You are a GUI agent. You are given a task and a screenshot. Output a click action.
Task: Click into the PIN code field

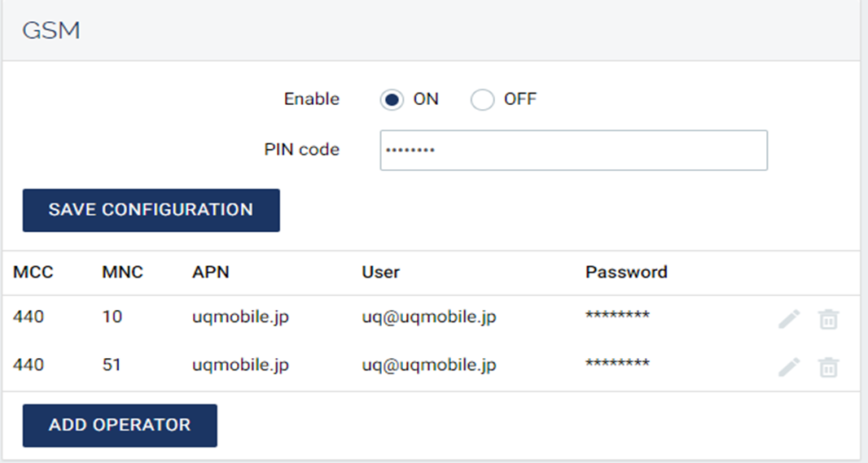pos(573,151)
